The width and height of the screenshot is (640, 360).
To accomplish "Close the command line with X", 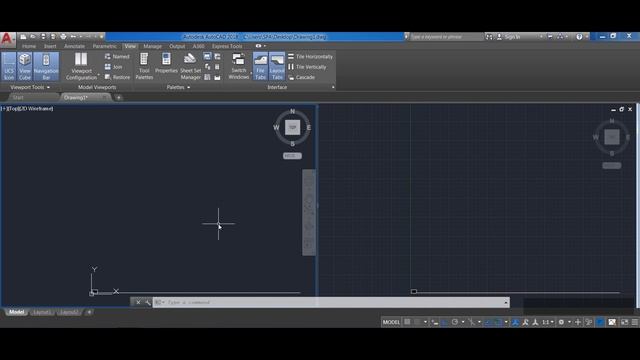I will click(x=138, y=302).
